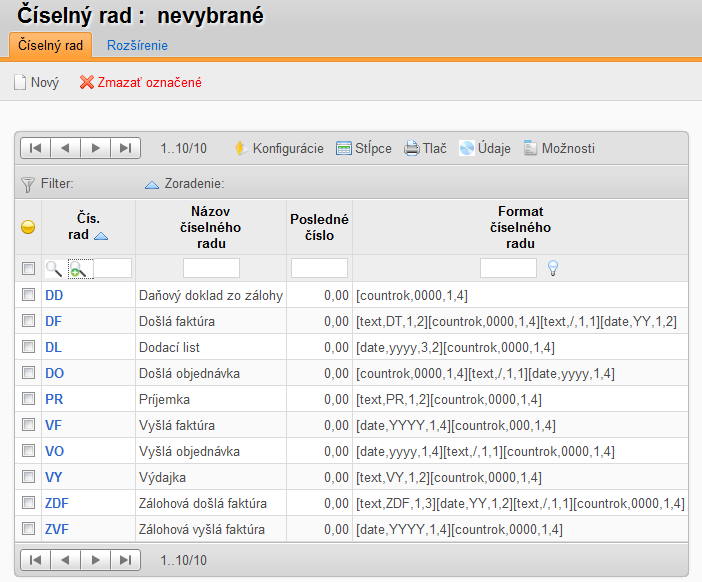
Task: Focus the Čís. rad filter input
Action: point(112,268)
